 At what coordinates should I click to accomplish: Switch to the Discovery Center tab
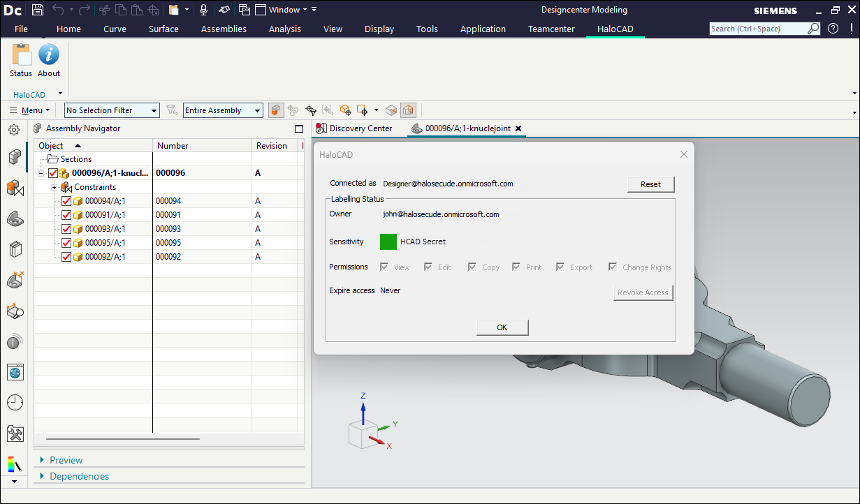point(354,128)
